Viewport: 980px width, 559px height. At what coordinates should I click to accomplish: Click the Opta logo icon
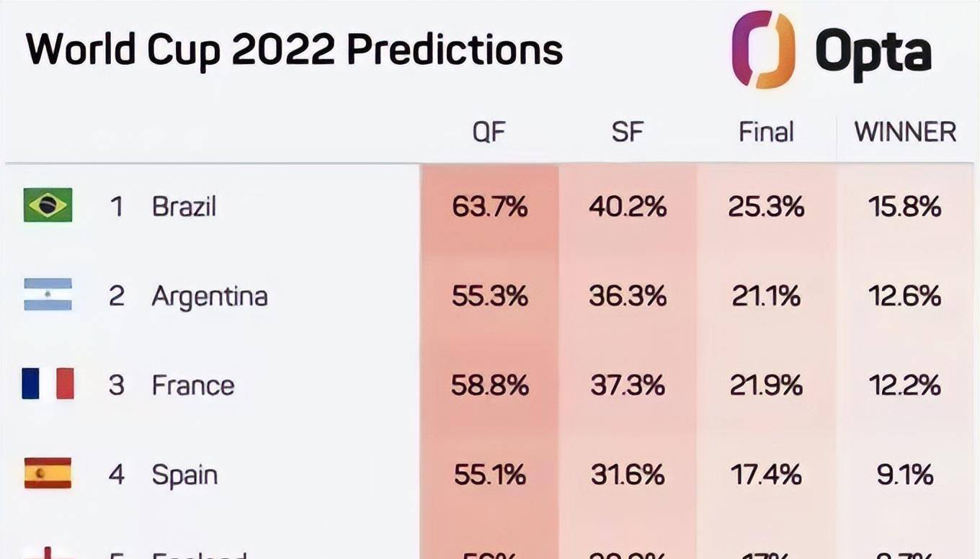click(x=763, y=49)
